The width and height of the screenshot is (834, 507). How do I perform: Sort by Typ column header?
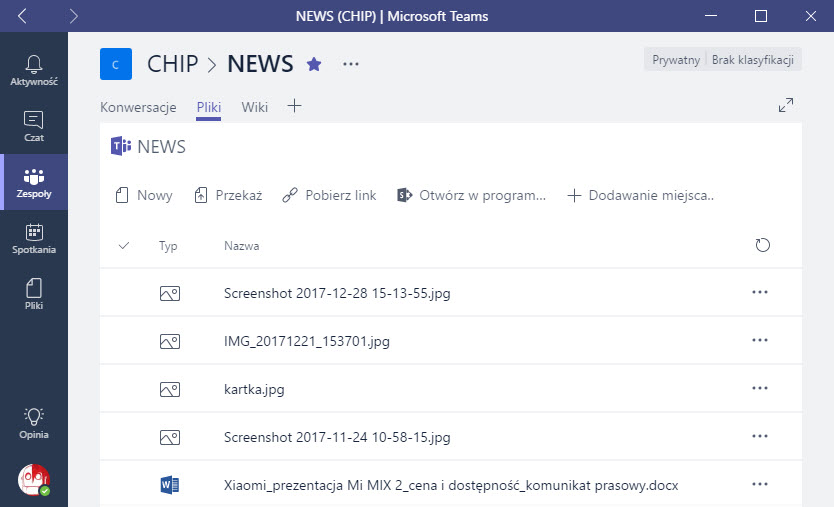[168, 246]
